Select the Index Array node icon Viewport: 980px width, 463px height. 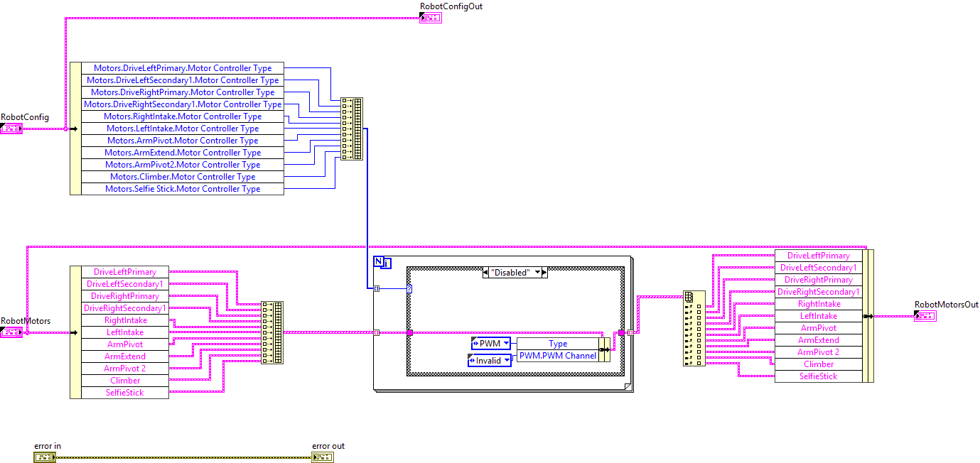tap(688, 297)
